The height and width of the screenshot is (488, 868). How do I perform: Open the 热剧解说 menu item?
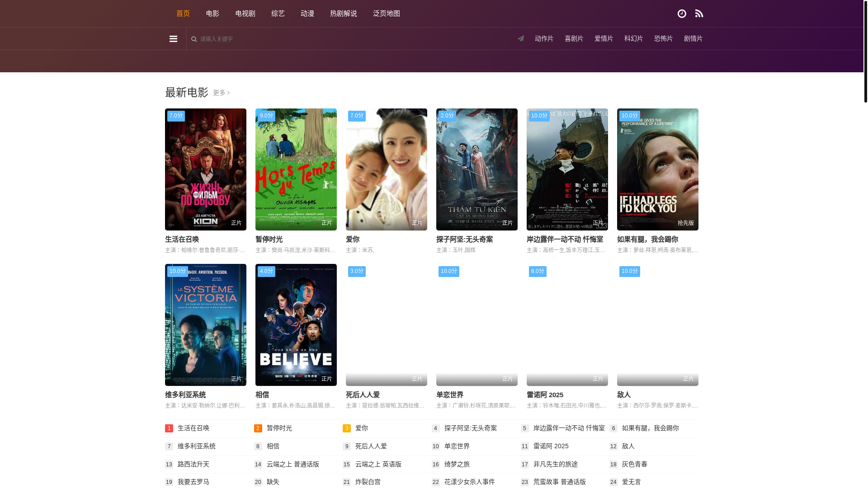point(344,14)
